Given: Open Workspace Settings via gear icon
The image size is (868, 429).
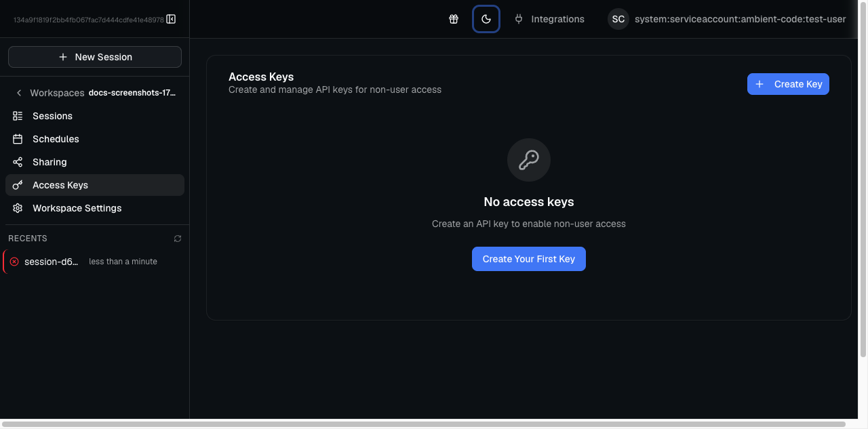Looking at the screenshot, I should pyautogui.click(x=18, y=207).
